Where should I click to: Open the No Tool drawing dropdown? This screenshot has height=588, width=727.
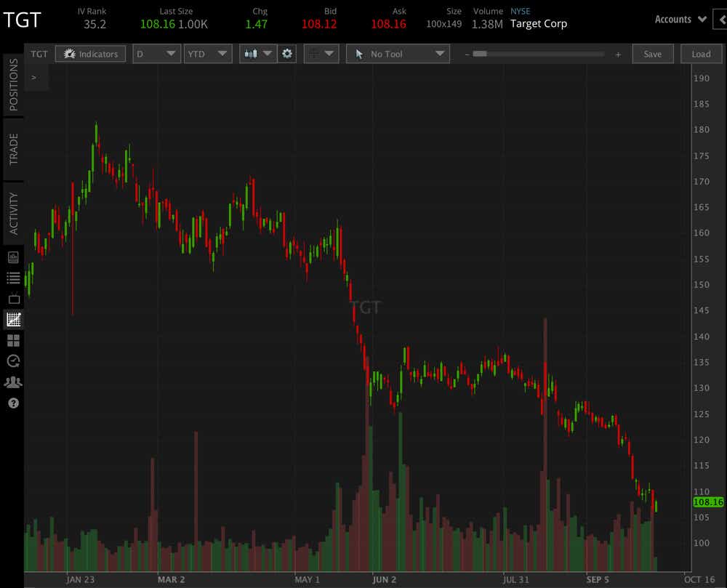tap(398, 54)
